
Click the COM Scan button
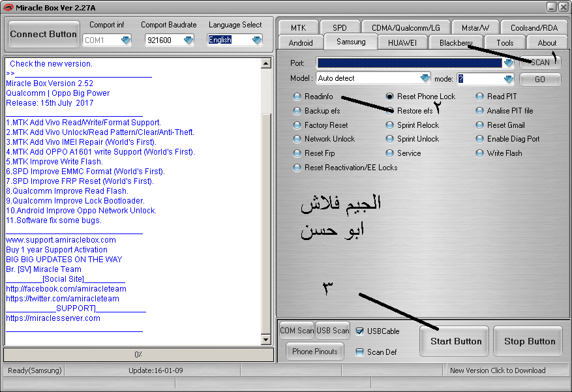(x=297, y=331)
